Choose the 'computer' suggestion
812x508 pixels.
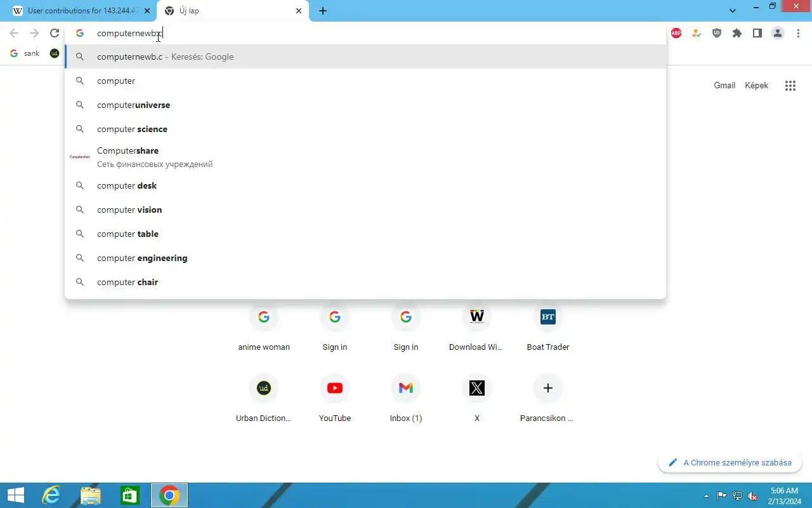point(365,81)
